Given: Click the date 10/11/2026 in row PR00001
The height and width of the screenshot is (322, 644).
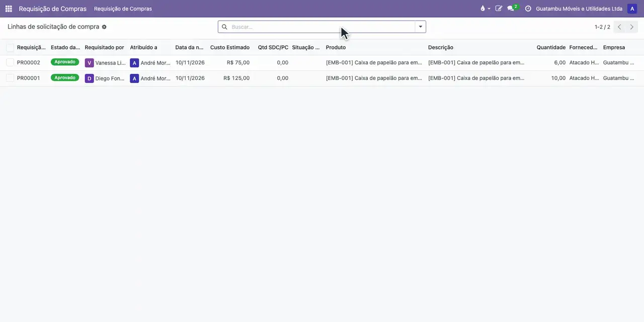Looking at the screenshot, I should coord(190,78).
